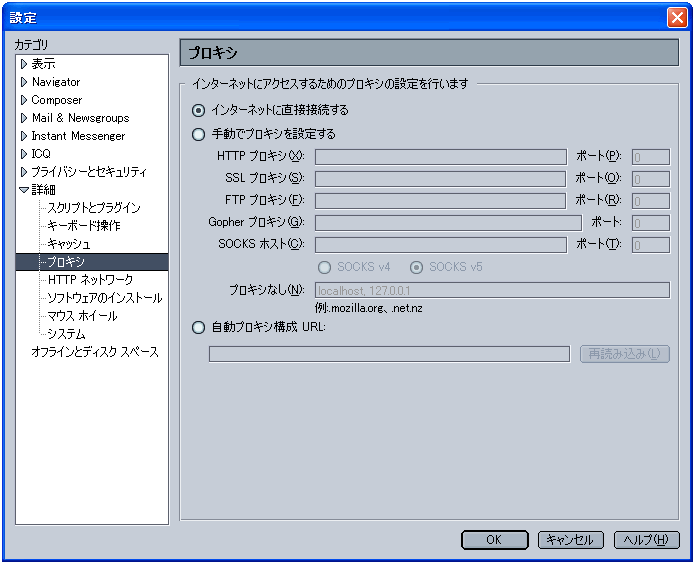
Task: Select the Navigator category label
Action: click(56, 82)
